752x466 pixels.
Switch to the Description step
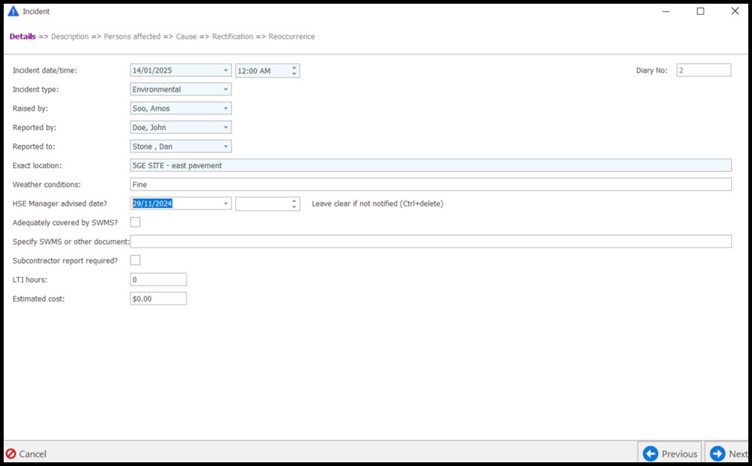[x=70, y=37]
